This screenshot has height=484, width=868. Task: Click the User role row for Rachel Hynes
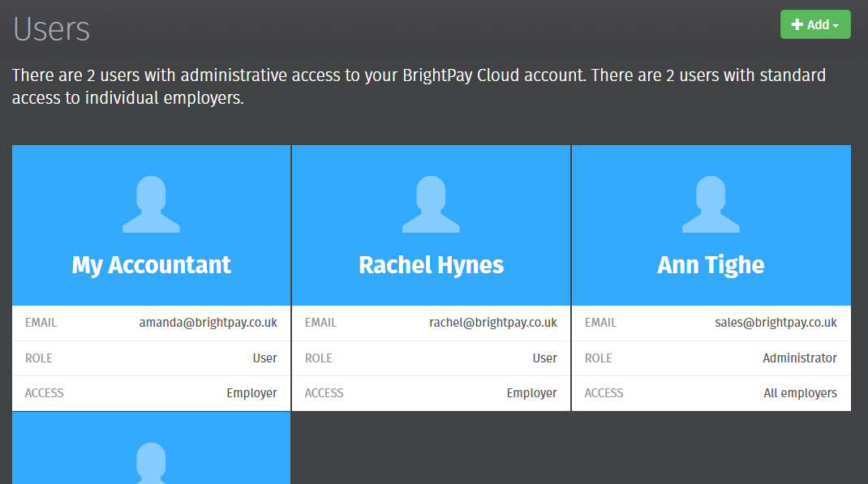(431, 358)
